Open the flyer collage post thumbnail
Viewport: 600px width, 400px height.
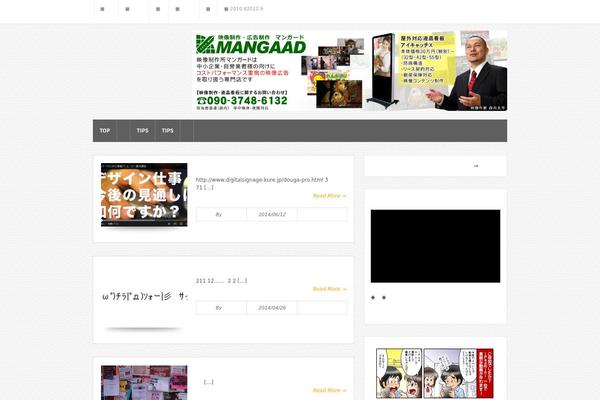(144, 383)
